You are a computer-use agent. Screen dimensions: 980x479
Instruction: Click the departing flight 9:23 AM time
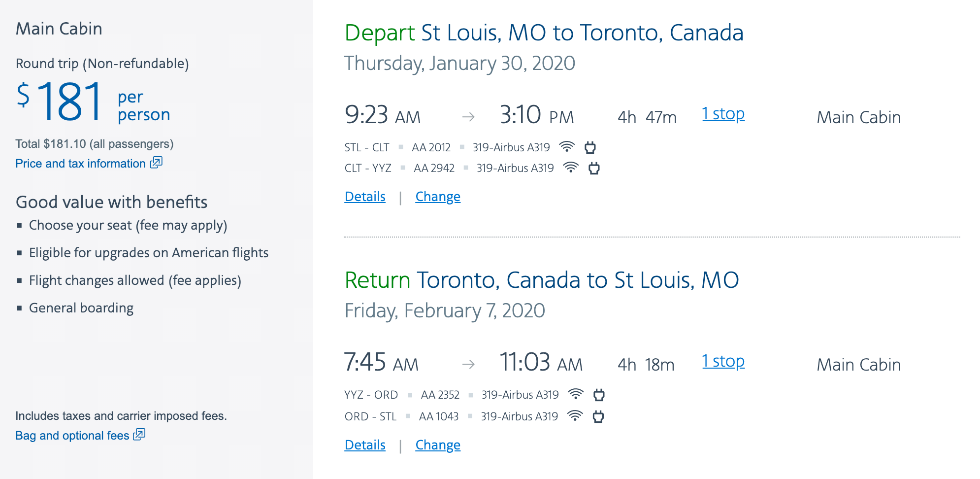point(382,115)
